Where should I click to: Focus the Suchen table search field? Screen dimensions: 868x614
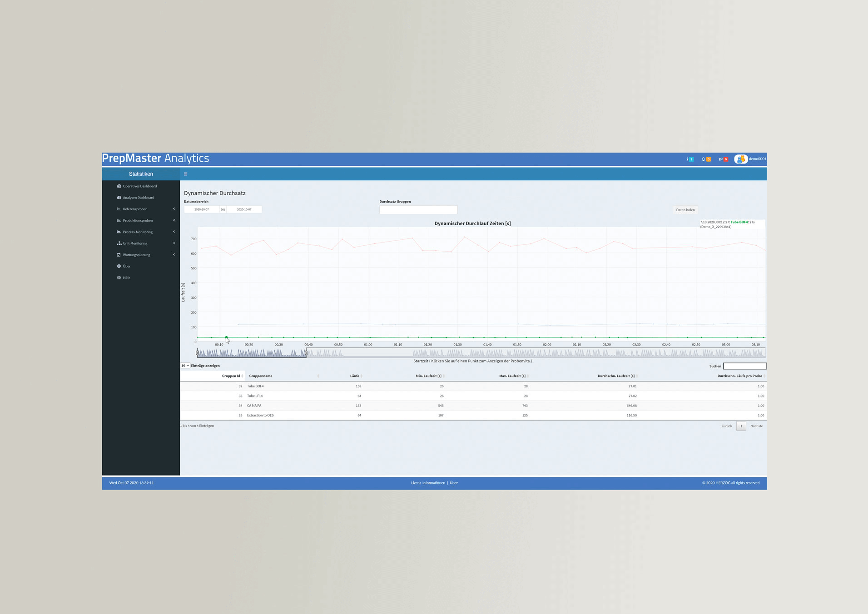(x=744, y=366)
